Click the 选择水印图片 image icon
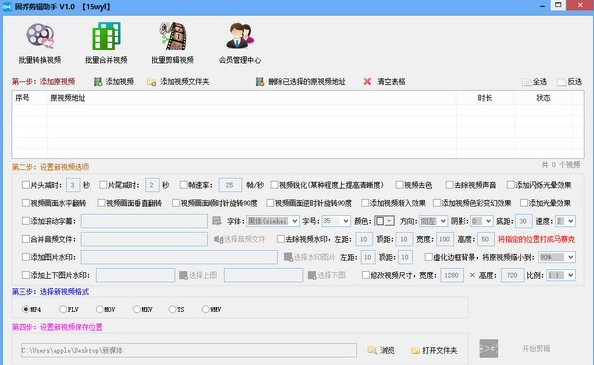This screenshot has height=365, width=594. click(x=288, y=257)
